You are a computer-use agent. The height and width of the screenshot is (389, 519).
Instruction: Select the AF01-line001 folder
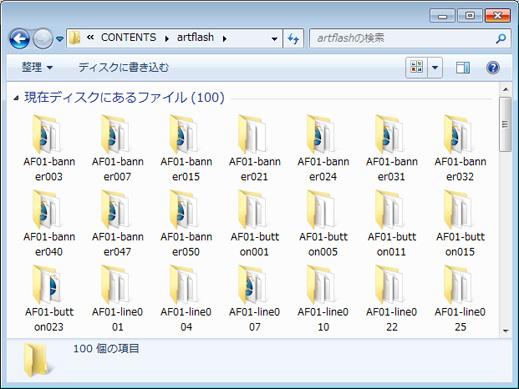pyautogui.click(x=117, y=299)
